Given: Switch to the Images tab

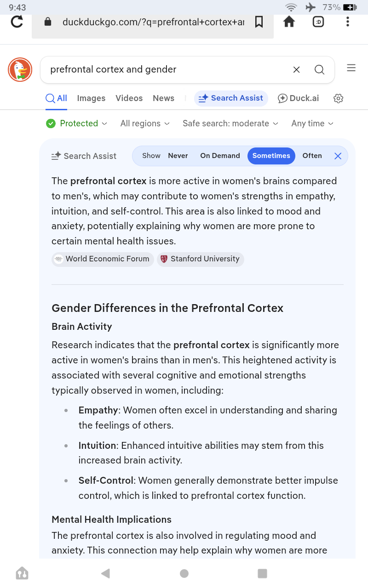Looking at the screenshot, I should [91, 98].
